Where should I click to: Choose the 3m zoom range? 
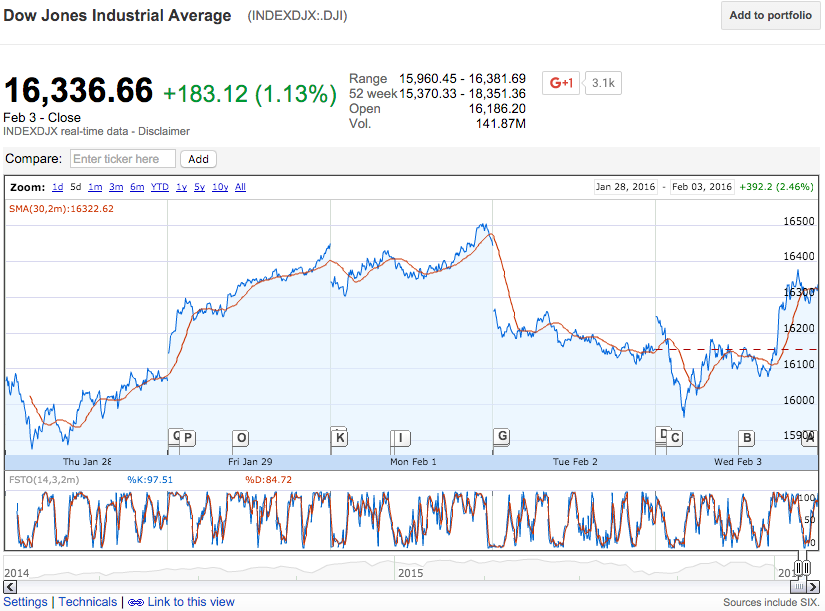point(116,187)
